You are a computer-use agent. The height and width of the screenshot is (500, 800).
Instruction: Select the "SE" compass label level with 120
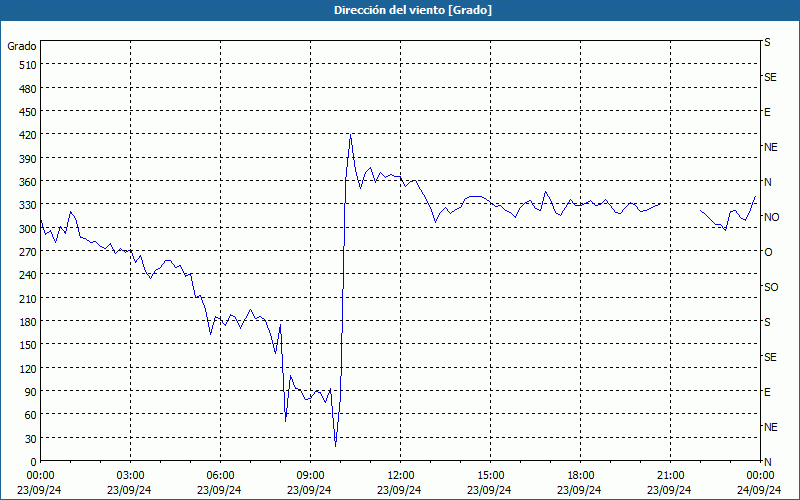[770, 357]
